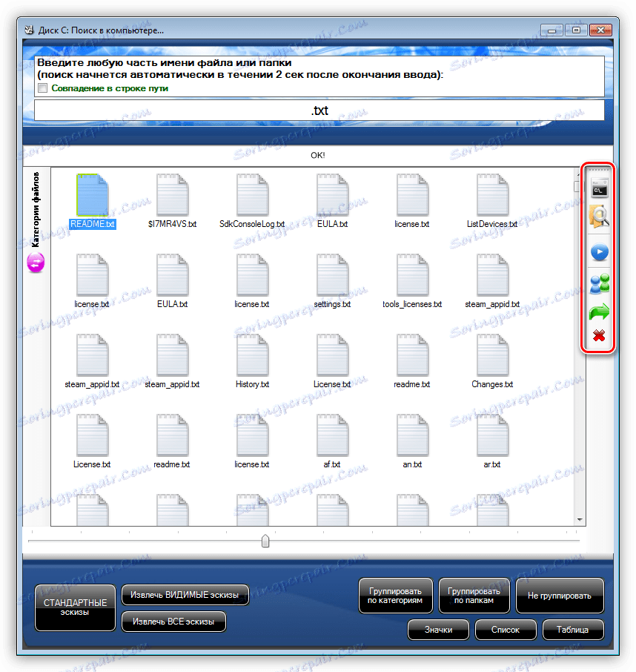
Task: Open the command prompt Run icon
Action: click(x=599, y=189)
